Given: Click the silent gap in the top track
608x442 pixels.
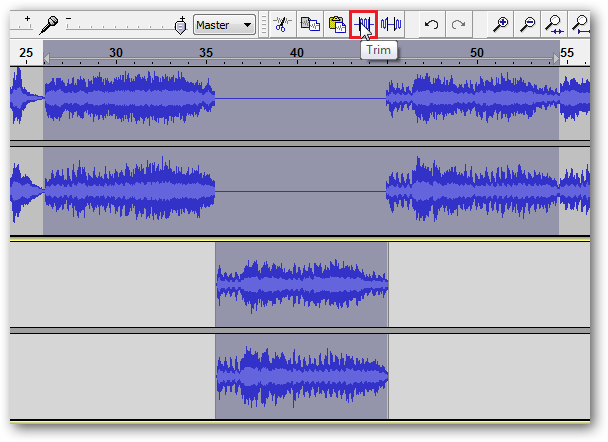Looking at the screenshot, I should [300, 98].
